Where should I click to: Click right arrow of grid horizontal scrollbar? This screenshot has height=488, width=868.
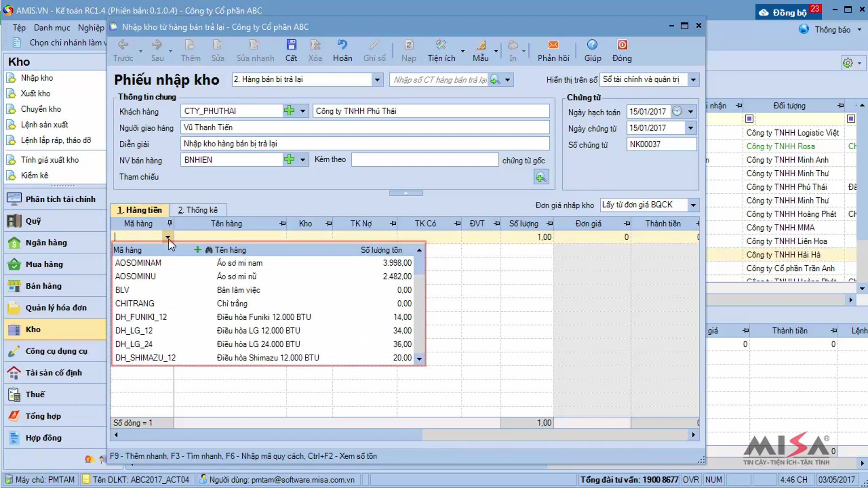pos(693,435)
